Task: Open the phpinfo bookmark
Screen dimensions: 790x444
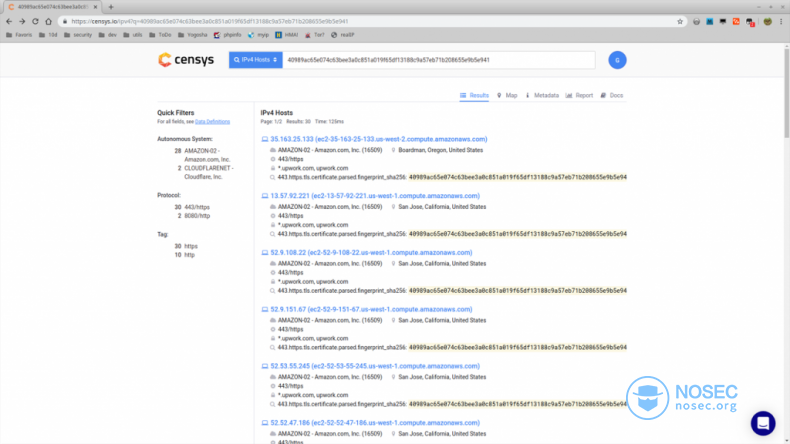Action: pos(228,35)
